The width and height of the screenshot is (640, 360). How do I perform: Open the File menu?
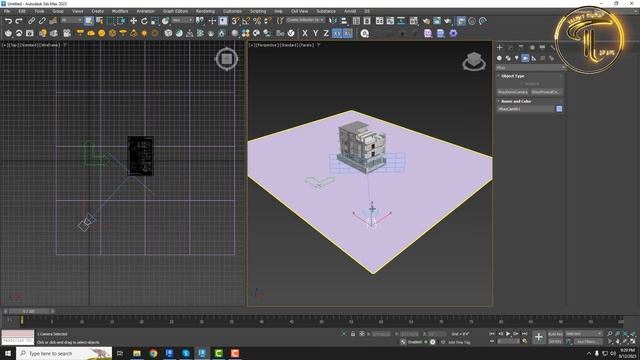coord(7,11)
